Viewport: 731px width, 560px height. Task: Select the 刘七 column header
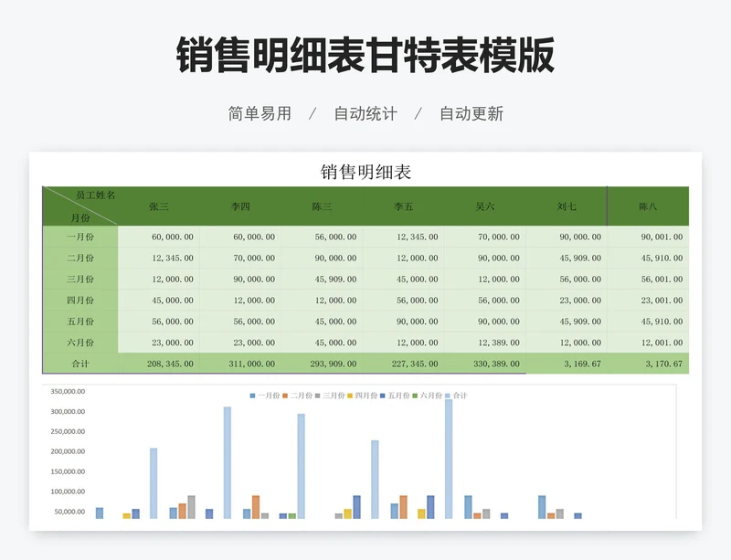click(x=567, y=206)
